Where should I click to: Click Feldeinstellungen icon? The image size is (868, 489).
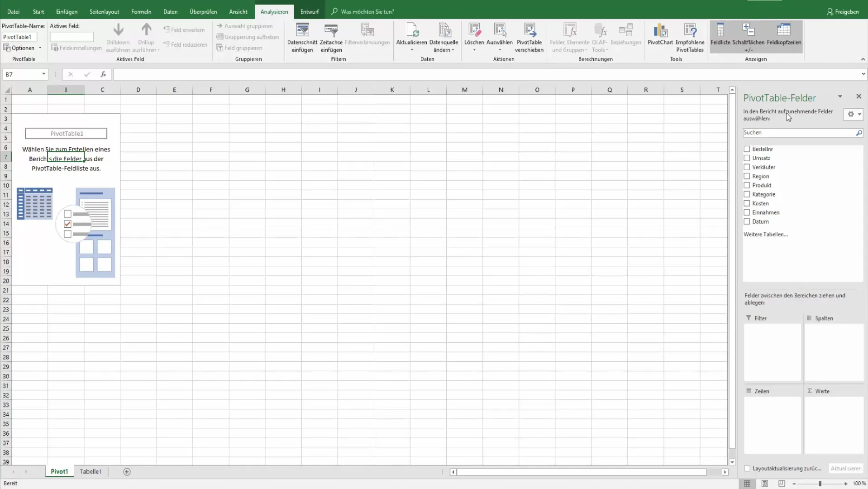[55, 48]
